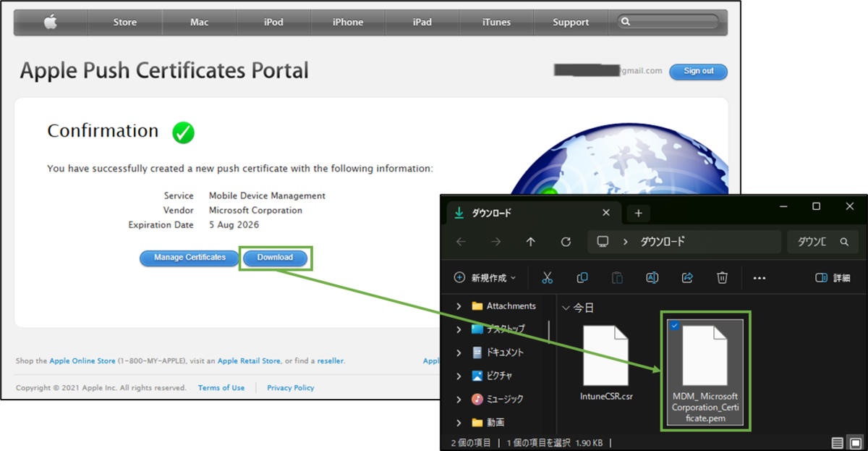Image resolution: width=868 pixels, height=451 pixels.
Task: Open the Apple Retail Store link
Action: point(249,361)
